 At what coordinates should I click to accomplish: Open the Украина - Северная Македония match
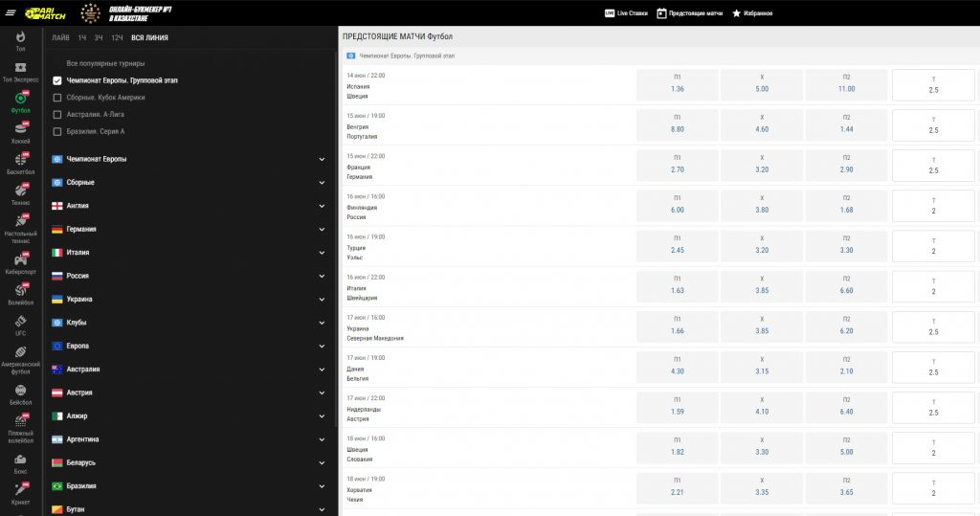click(x=375, y=333)
